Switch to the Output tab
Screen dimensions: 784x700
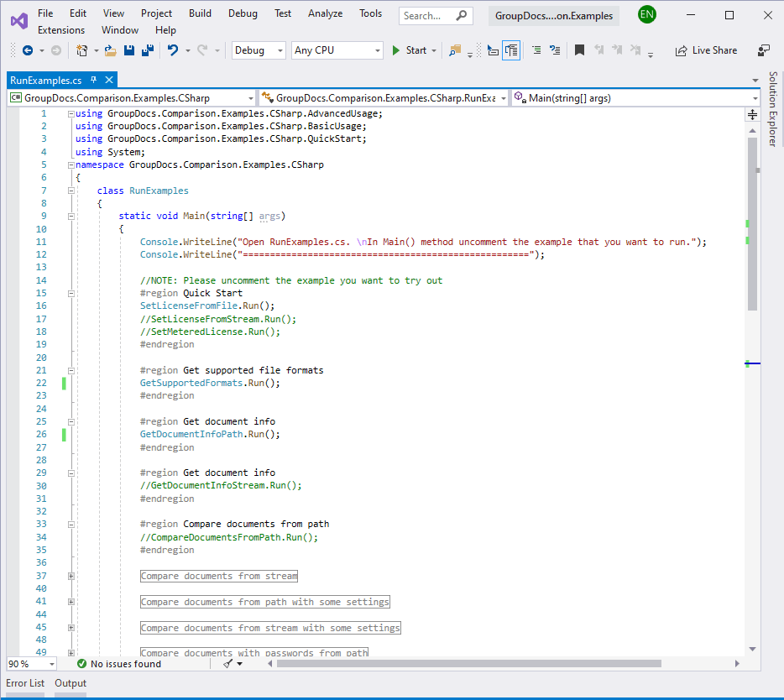point(71,683)
